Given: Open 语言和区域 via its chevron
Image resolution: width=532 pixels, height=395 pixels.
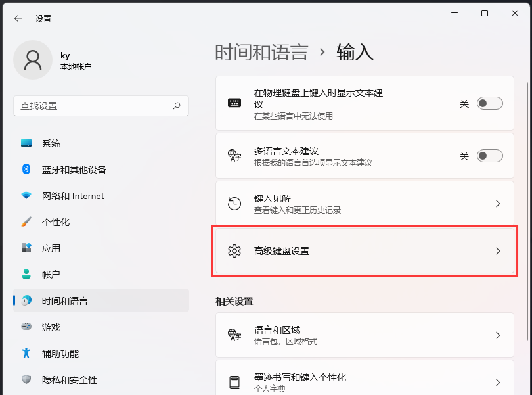Looking at the screenshot, I should click(497, 335).
